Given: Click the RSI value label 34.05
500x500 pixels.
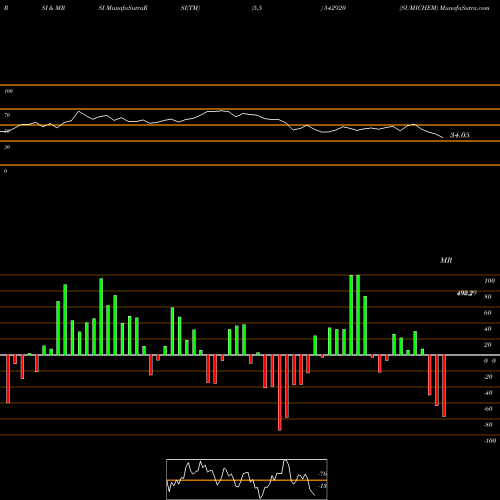Looking at the screenshot, I should pos(459,135).
